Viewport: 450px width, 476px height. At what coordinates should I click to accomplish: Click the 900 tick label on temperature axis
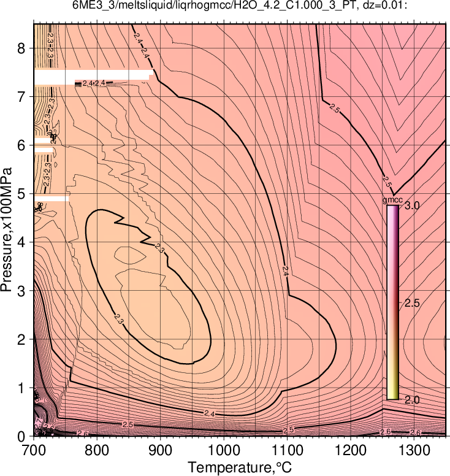tap(160, 450)
